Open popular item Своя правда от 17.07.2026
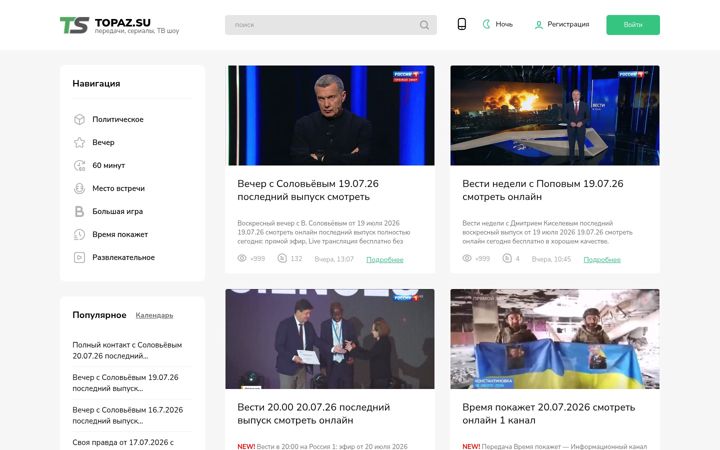720x450 pixels. coord(123,442)
